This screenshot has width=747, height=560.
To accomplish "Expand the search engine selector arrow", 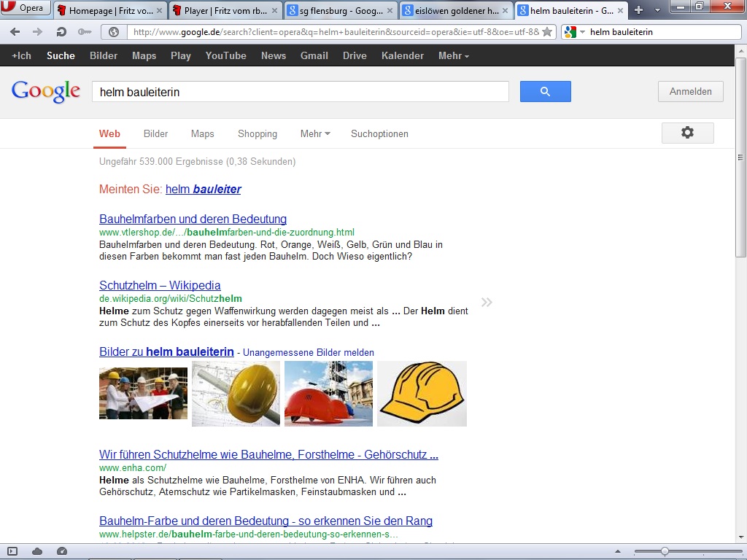I will tap(582, 32).
